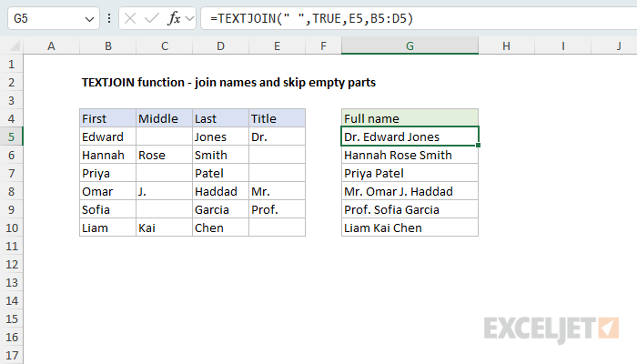Select the 'Mr. Omar J. Haddad' result cell

click(x=409, y=191)
